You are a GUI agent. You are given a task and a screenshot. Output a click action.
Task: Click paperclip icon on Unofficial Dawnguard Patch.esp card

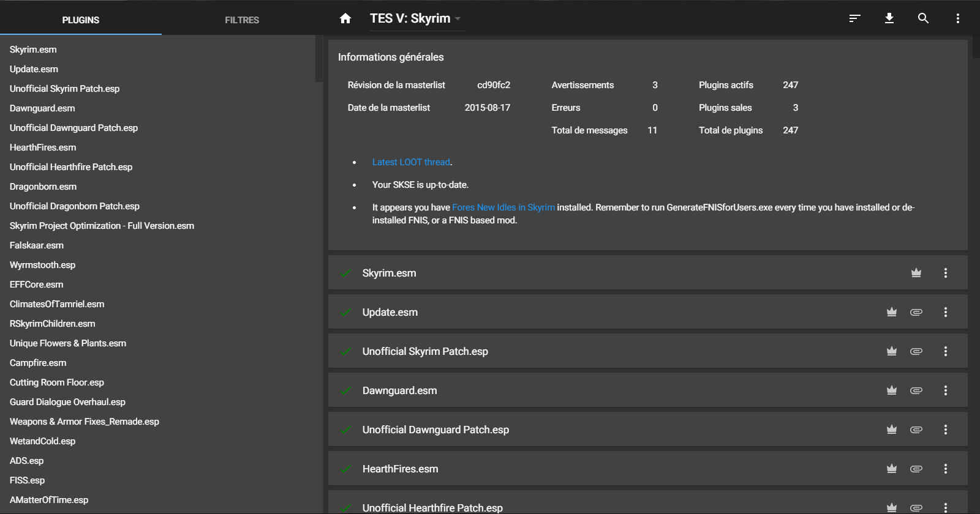916,430
